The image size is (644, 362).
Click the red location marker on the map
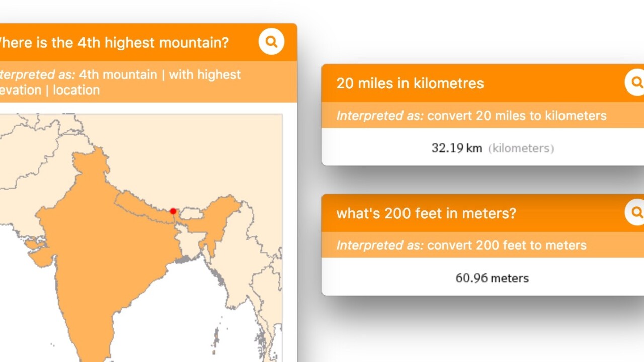[173, 211]
